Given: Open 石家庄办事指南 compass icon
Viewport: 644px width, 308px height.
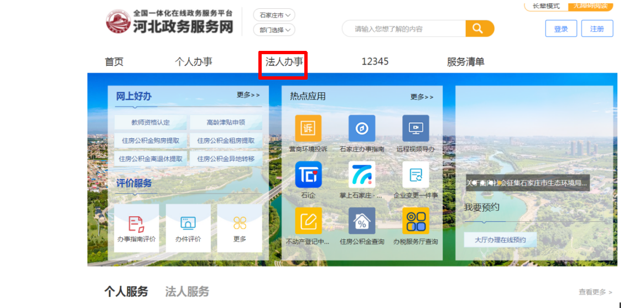Looking at the screenshot, I should point(362,128).
